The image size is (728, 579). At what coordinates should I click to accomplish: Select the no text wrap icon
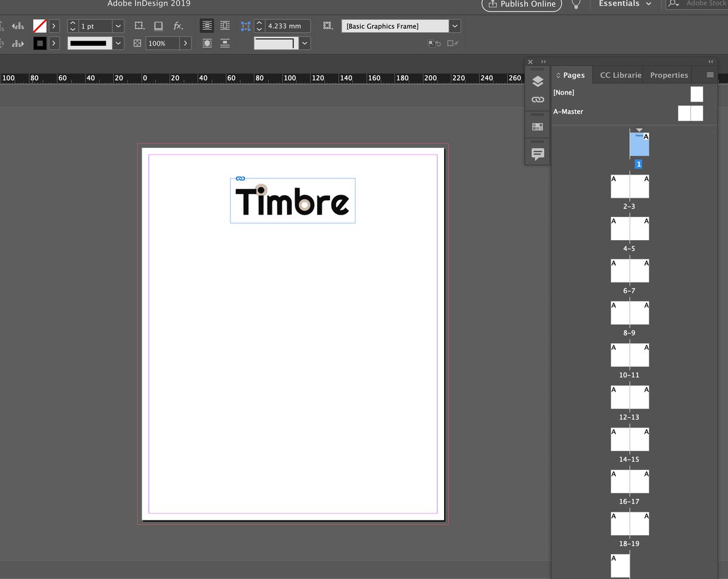pos(207,26)
